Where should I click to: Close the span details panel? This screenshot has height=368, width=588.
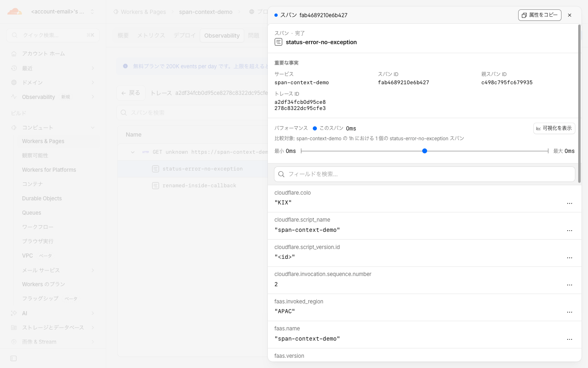[570, 15]
